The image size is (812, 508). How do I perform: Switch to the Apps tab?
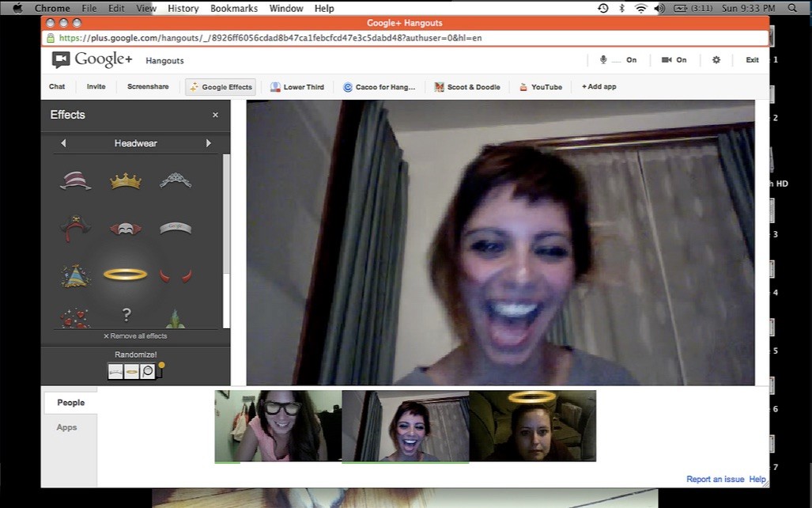click(67, 427)
